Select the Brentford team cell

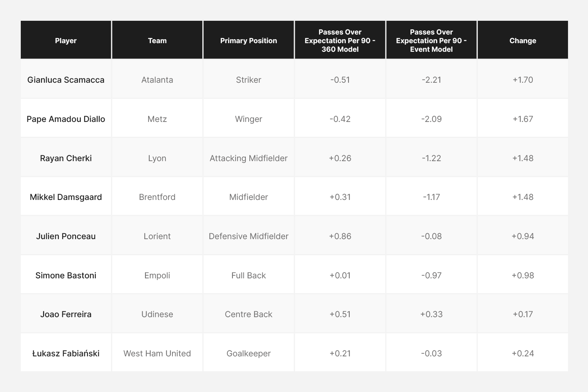tap(157, 197)
